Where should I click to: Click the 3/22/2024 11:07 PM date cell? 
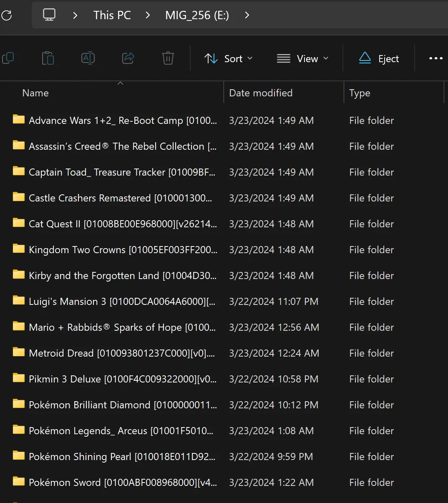[x=274, y=302]
